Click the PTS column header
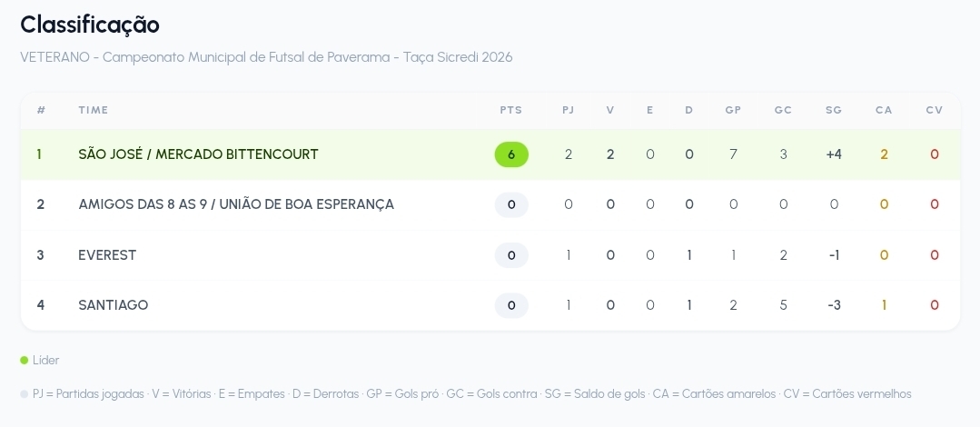This screenshot has height=427, width=980. pyautogui.click(x=510, y=110)
